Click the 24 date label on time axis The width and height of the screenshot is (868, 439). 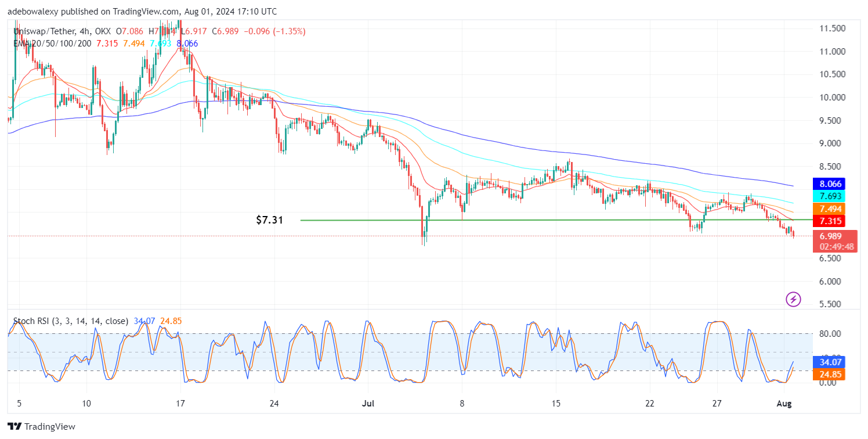pyautogui.click(x=275, y=404)
